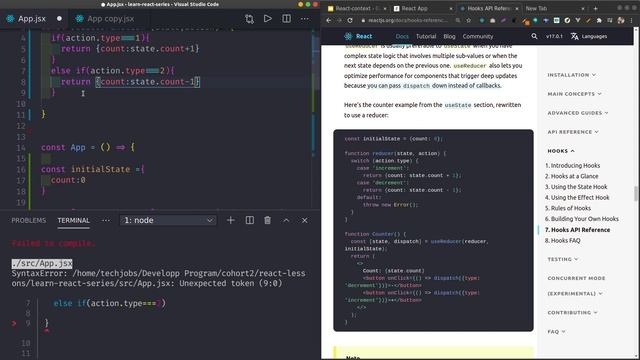Screen dimensions: 640x360
Task: Click the React docs search icon
Action: pyautogui.click(x=534, y=36)
